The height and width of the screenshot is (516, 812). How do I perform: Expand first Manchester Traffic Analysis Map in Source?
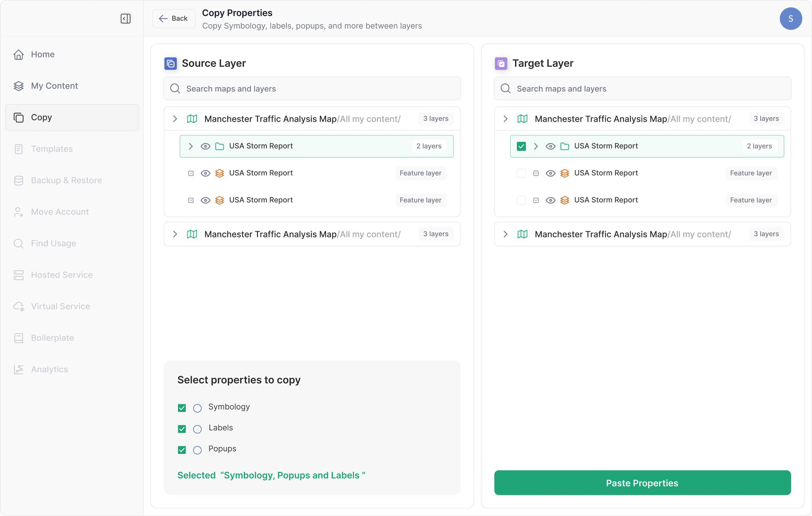click(175, 119)
